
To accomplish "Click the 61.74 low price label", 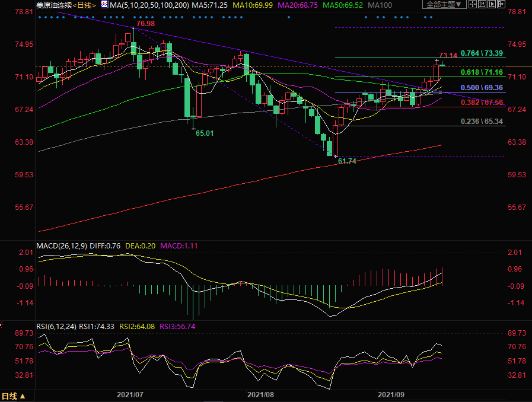I will [x=347, y=161].
